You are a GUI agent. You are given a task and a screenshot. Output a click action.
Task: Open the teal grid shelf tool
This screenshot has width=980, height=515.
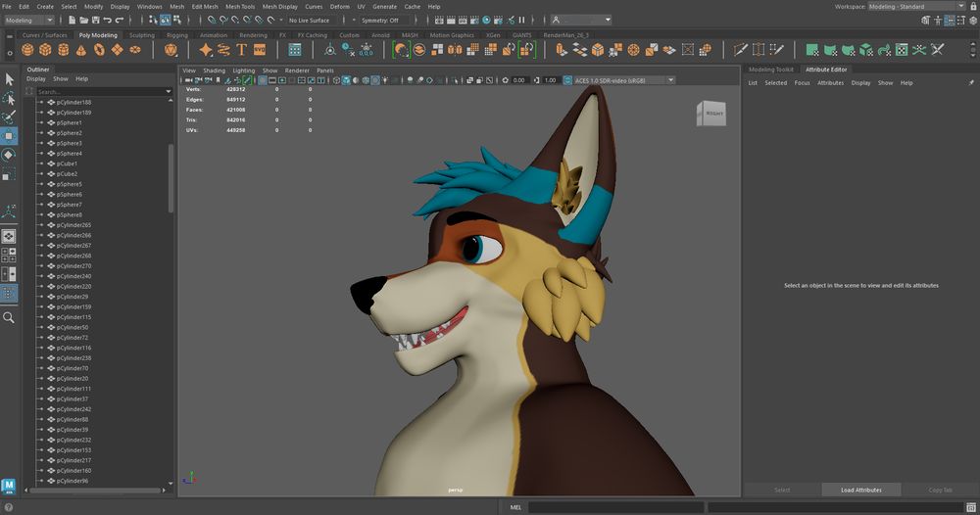click(x=295, y=49)
